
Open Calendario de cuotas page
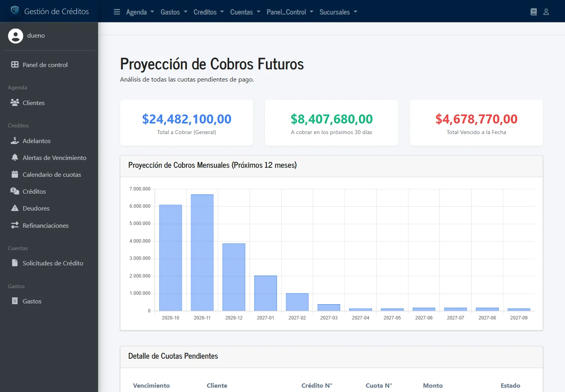point(49,174)
